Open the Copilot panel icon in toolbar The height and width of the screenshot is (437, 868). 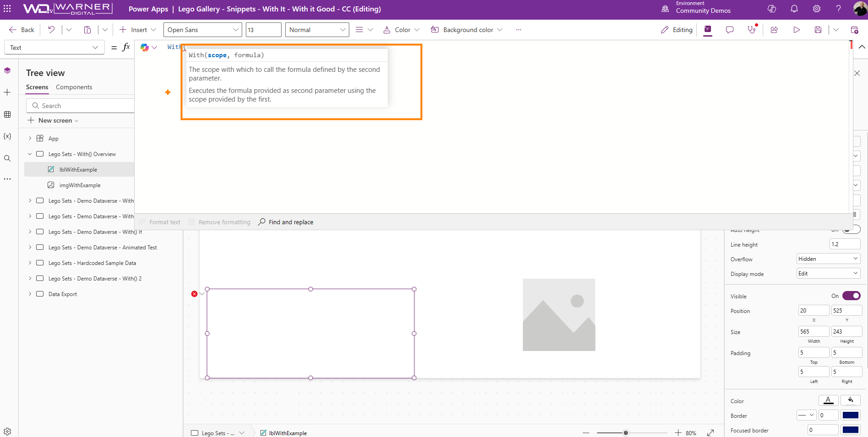708,30
